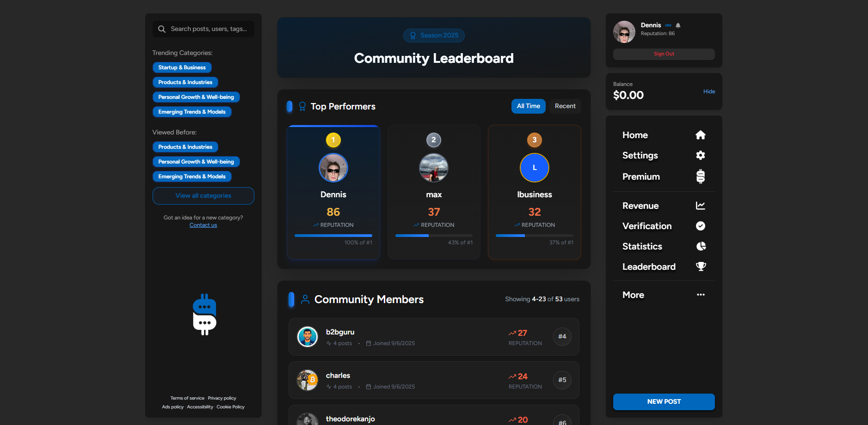Open Settings from the right menu
Image resolution: width=868 pixels, height=425 pixels.
[x=664, y=155]
